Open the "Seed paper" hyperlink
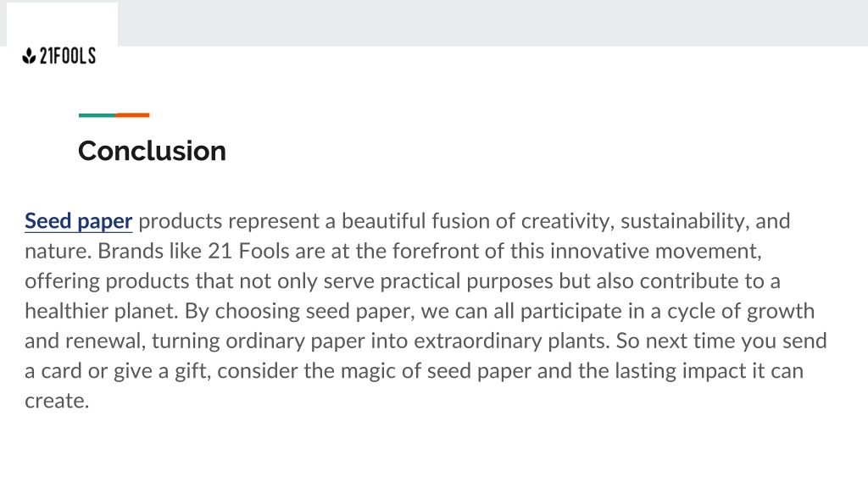 click(x=79, y=221)
